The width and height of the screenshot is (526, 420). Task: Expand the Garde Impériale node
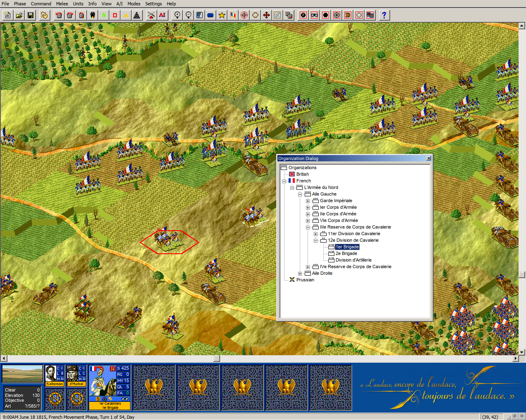[308, 201]
